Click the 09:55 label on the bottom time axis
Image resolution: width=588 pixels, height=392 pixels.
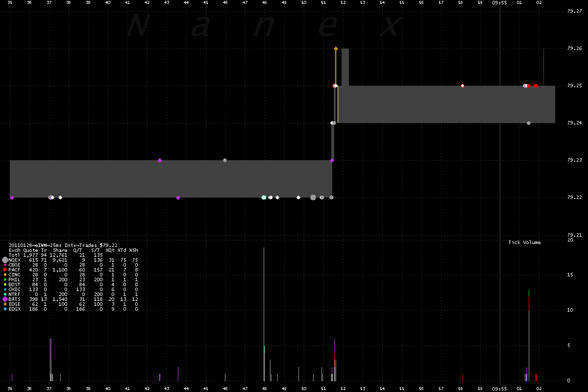point(500,388)
